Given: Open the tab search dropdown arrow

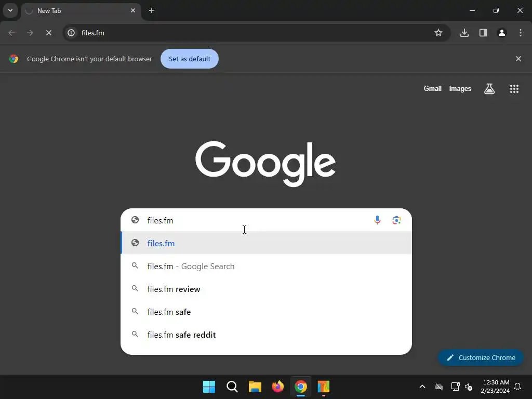Looking at the screenshot, I should click(10, 10).
